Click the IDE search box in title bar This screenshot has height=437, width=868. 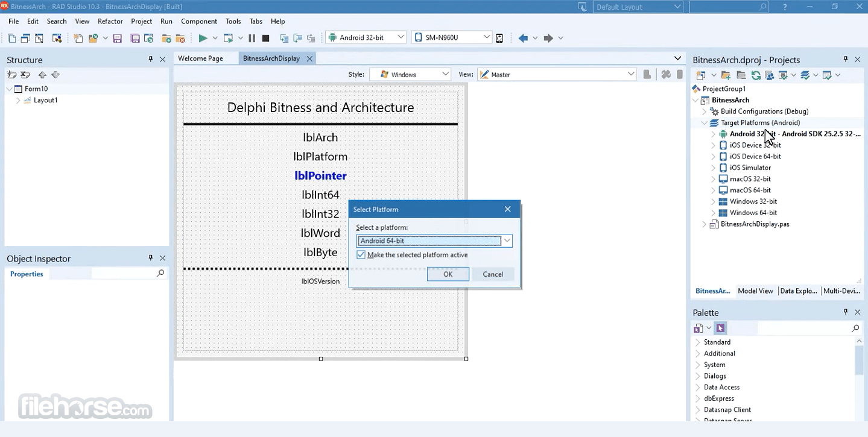(x=729, y=7)
